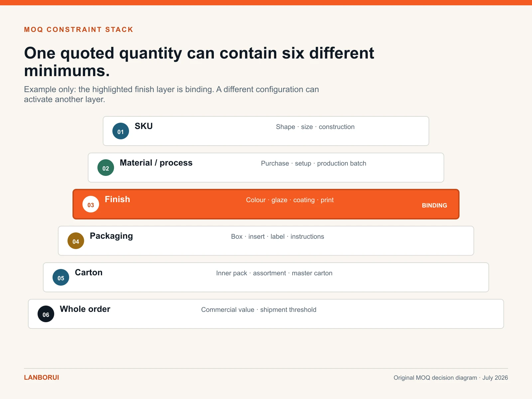Click the green 02 circle badge
Viewport: 532px width, 399px height.
pos(106,168)
